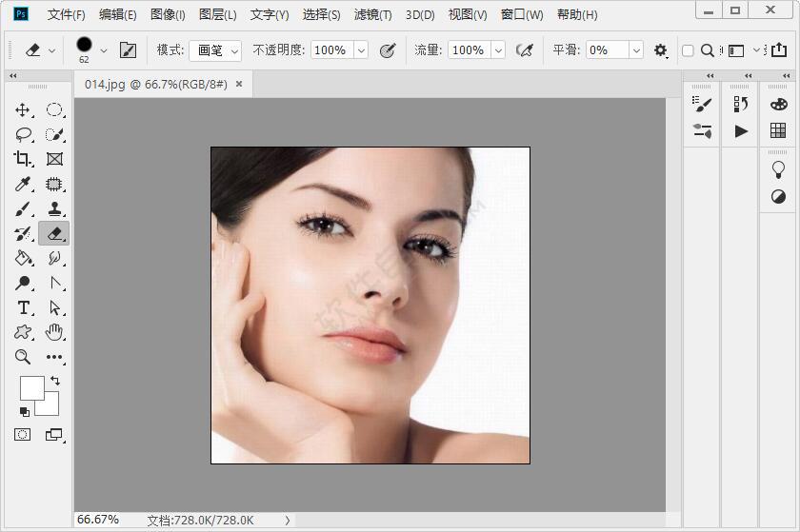Expand status bar info arrow
The image size is (800, 532).
pos(288,521)
